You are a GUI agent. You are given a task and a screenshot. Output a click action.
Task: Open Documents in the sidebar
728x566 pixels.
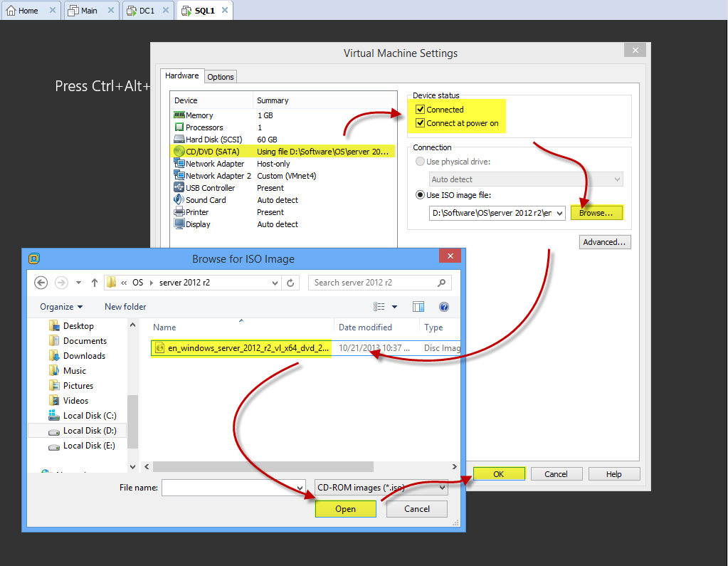coord(78,340)
